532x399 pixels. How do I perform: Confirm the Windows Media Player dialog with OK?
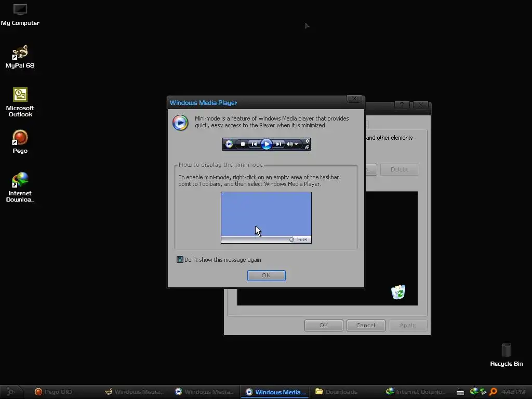click(x=267, y=275)
